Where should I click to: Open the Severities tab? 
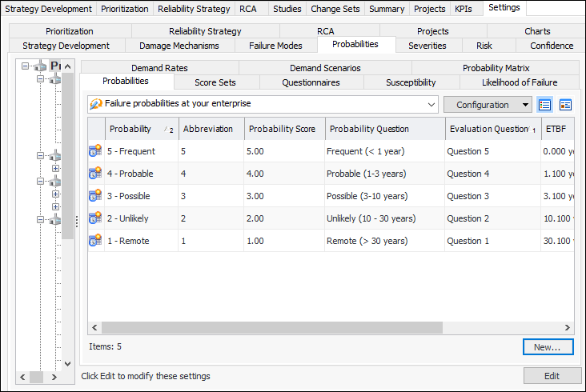[427, 46]
